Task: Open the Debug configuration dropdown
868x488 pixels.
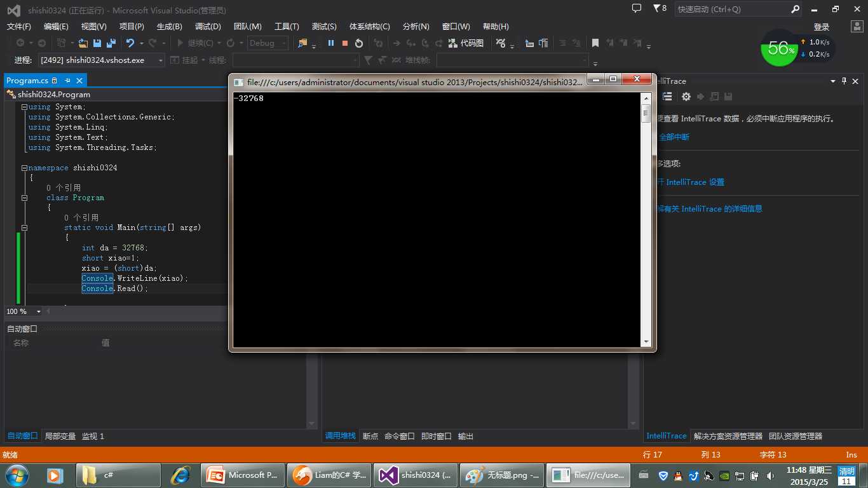Action: click(268, 43)
